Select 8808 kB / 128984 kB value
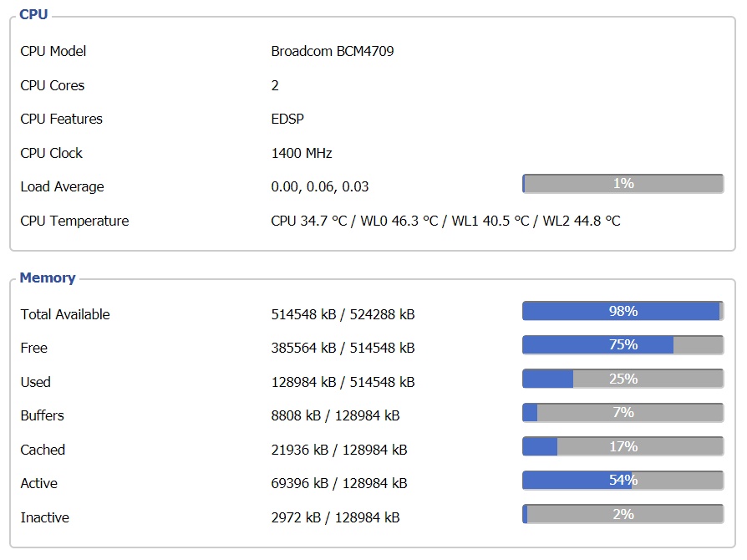 point(335,415)
